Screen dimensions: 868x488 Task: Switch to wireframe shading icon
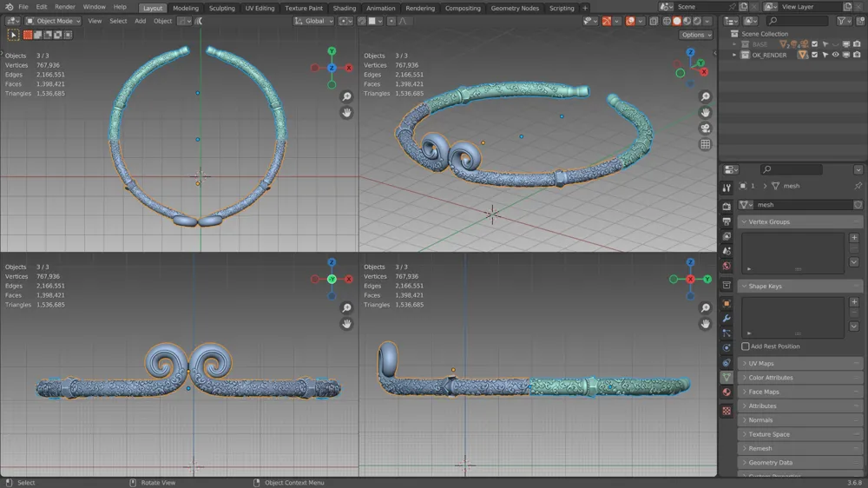tap(667, 21)
